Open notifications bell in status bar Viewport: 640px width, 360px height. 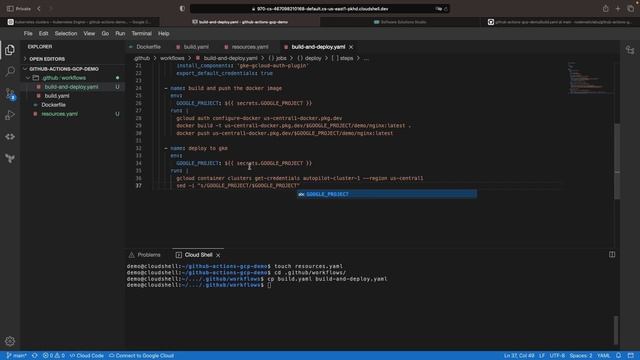(x=619, y=356)
